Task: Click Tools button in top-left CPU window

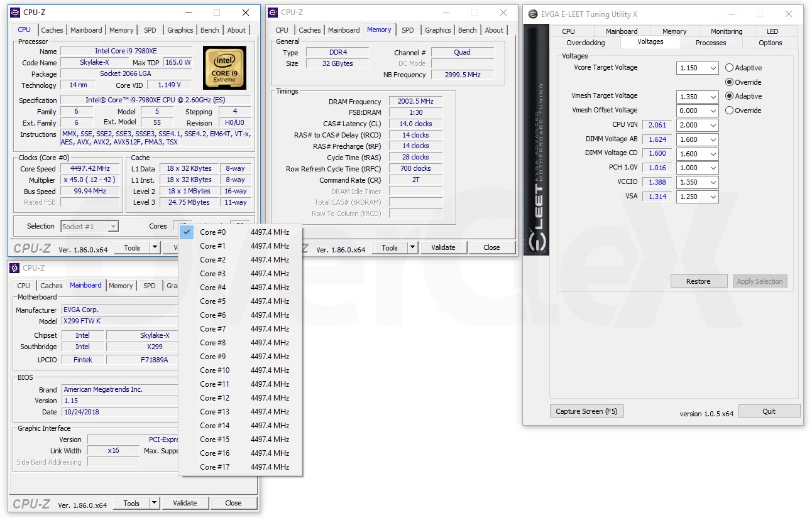Action: (132, 248)
